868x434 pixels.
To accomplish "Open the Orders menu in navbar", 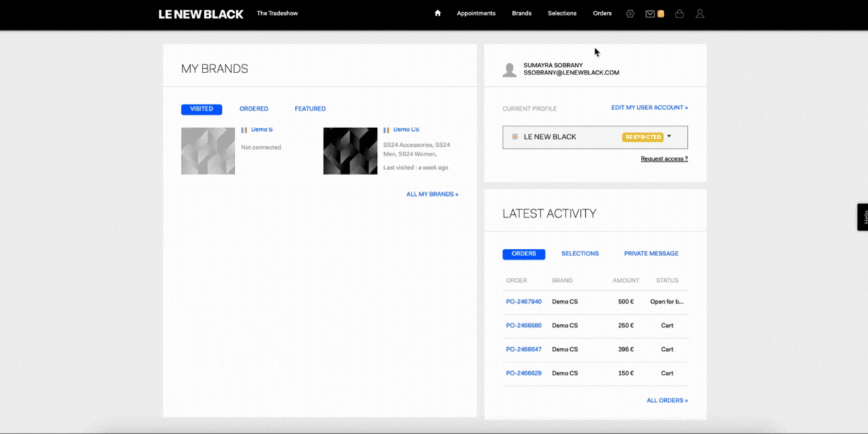I will point(602,14).
